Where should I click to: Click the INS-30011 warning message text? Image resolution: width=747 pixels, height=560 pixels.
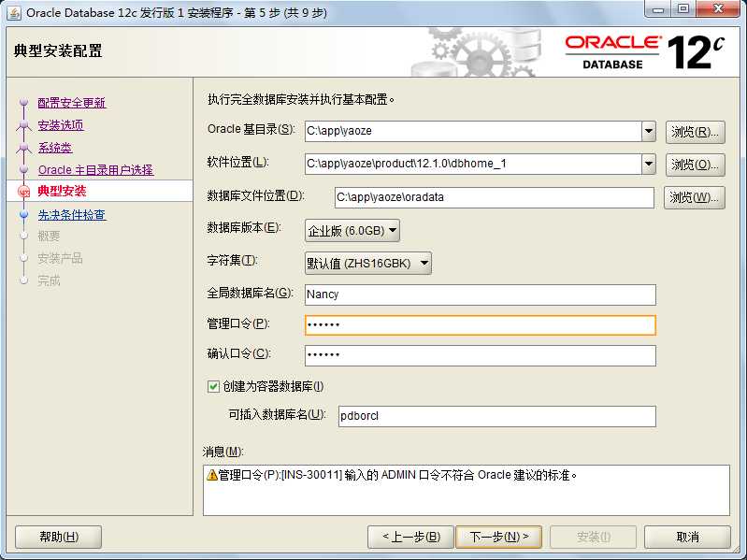coord(397,475)
